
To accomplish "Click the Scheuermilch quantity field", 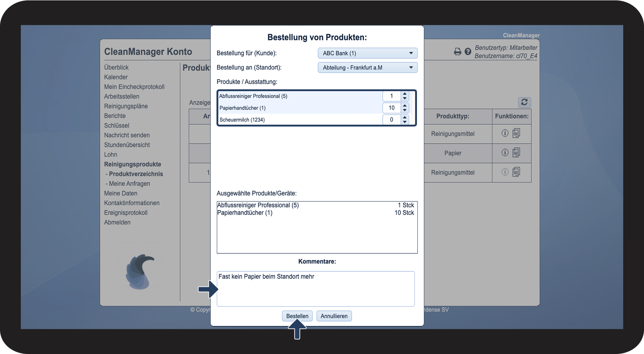I will point(392,120).
